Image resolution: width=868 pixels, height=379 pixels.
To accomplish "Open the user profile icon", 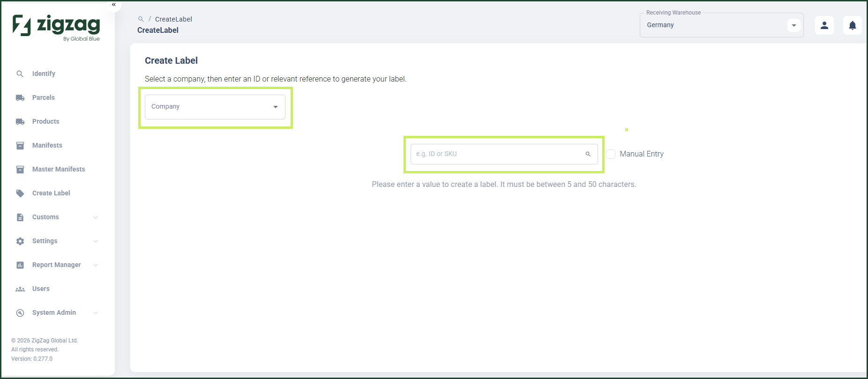I will (x=824, y=25).
